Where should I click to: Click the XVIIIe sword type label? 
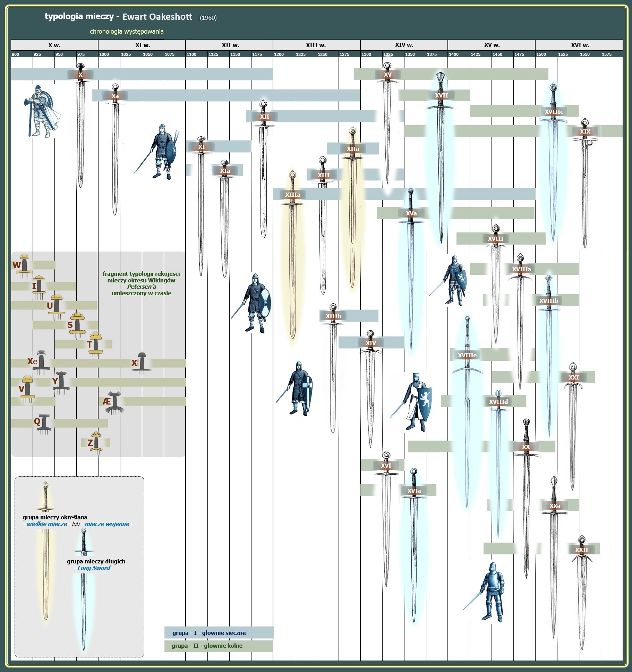(467, 355)
